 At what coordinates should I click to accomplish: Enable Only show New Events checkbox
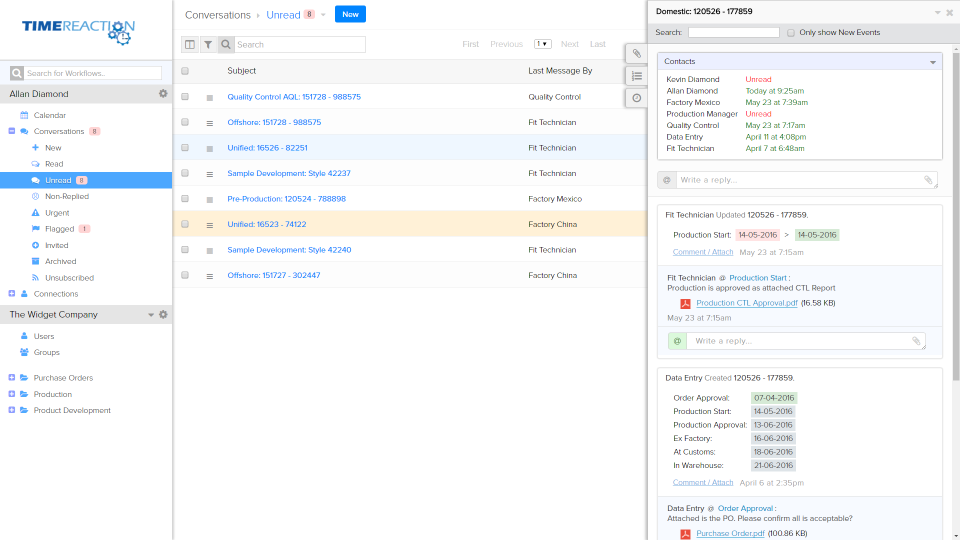tap(791, 33)
